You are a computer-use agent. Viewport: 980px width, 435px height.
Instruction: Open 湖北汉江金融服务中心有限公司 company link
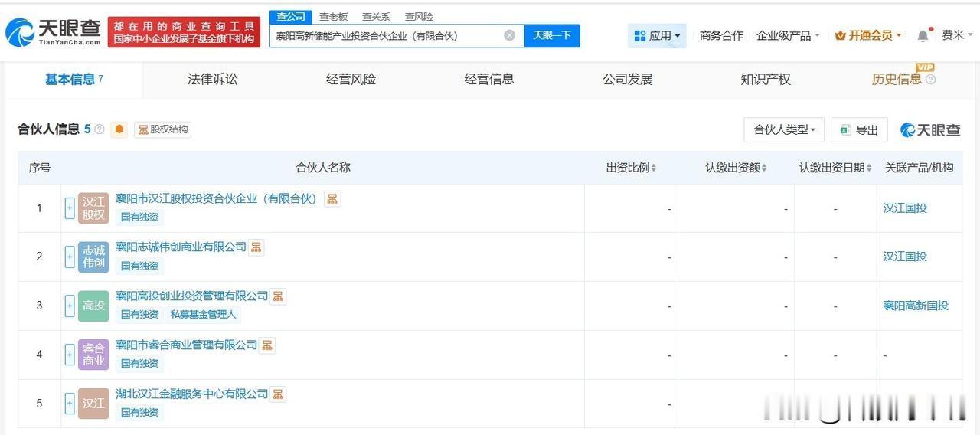click(x=191, y=394)
